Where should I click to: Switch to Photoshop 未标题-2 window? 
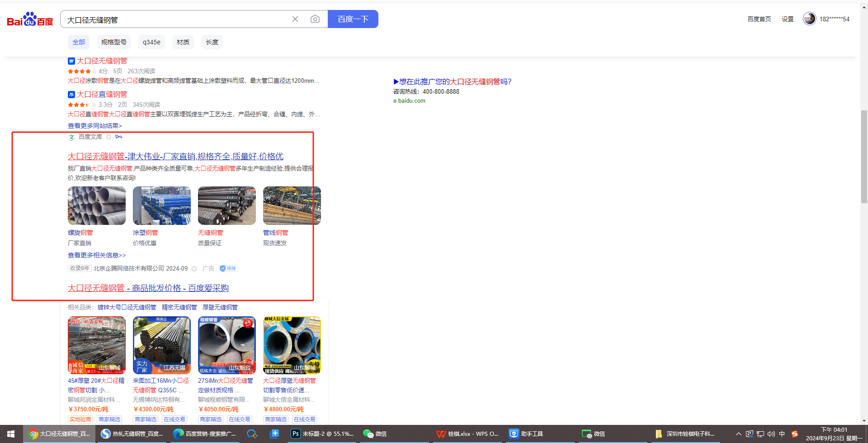[322, 434]
